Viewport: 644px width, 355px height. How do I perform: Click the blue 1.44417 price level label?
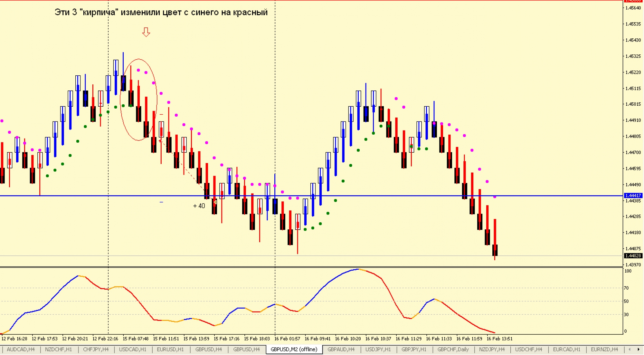[633, 196]
